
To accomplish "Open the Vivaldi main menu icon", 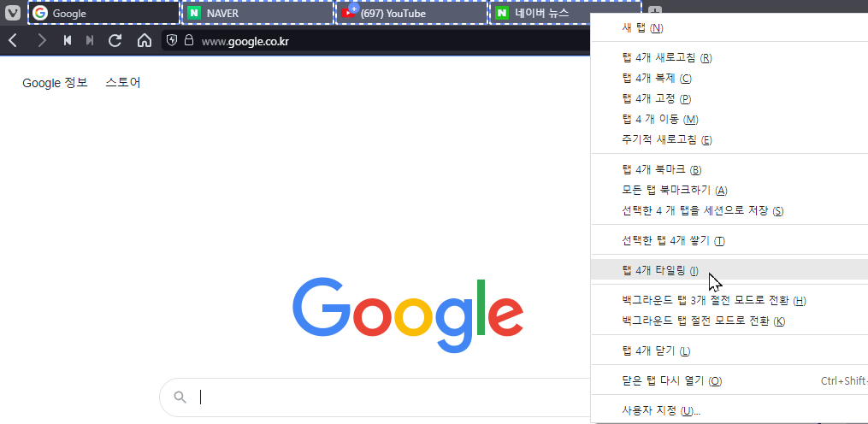I will (x=13, y=13).
